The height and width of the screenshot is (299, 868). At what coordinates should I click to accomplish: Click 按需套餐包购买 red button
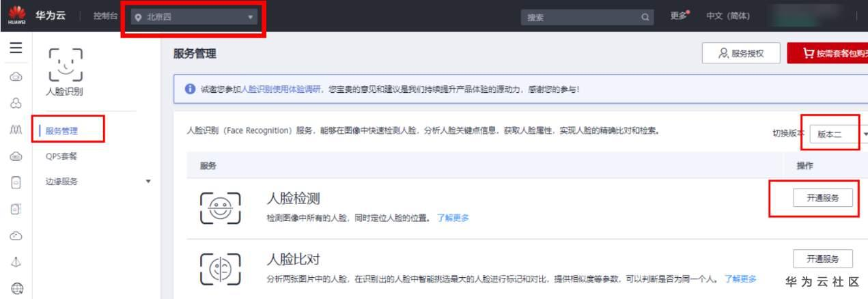pyautogui.click(x=828, y=54)
